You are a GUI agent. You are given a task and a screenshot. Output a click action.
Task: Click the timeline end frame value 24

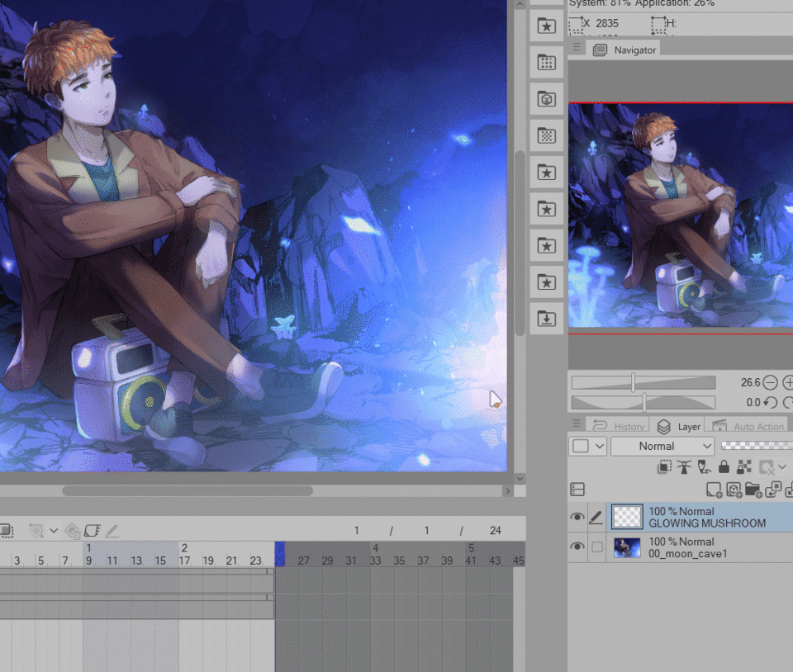point(495,531)
